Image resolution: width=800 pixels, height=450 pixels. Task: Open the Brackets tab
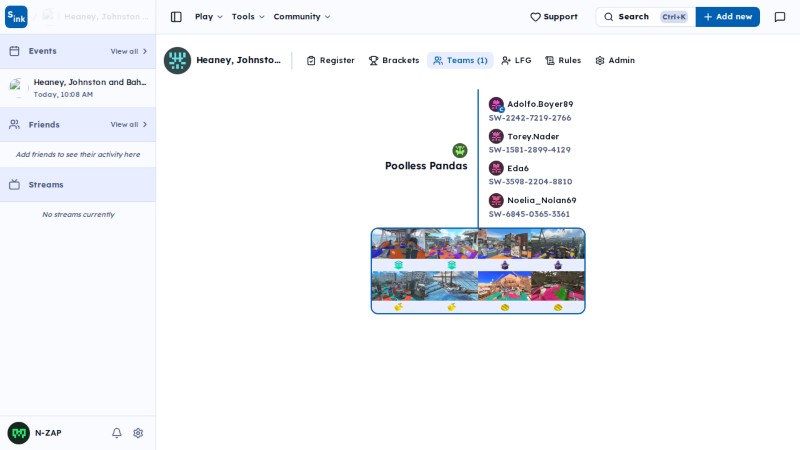[x=394, y=60]
